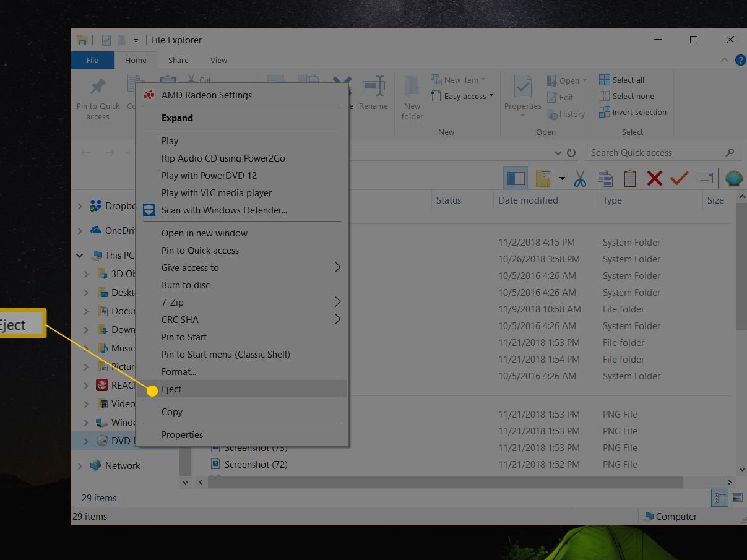Click the Edit icon in the Open group
This screenshot has height=560, width=747.
(x=552, y=97)
